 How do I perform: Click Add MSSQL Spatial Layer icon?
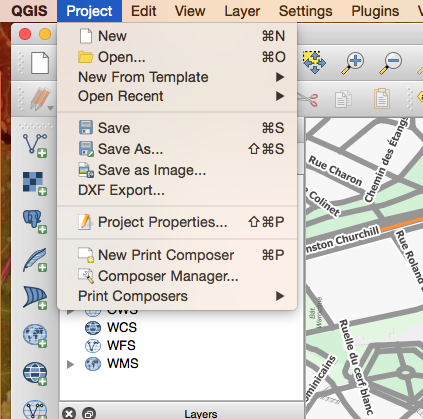point(35,298)
